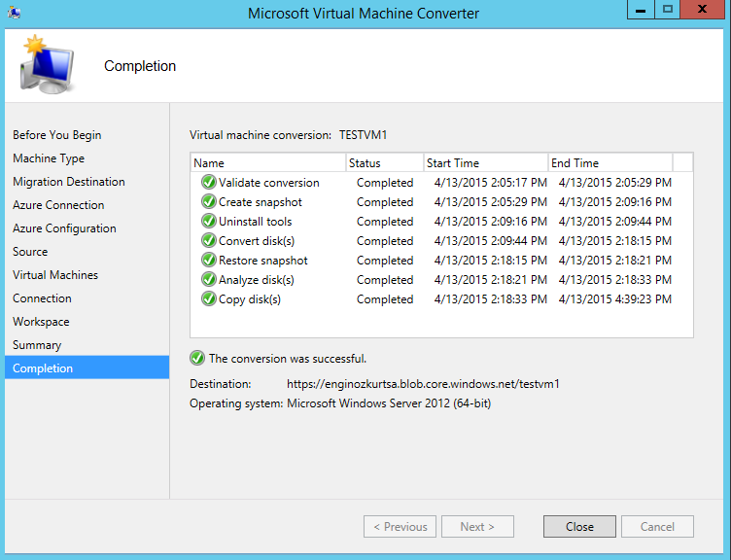The height and width of the screenshot is (560, 731).
Task: Click the wizard computer icon in header
Action: point(46,65)
